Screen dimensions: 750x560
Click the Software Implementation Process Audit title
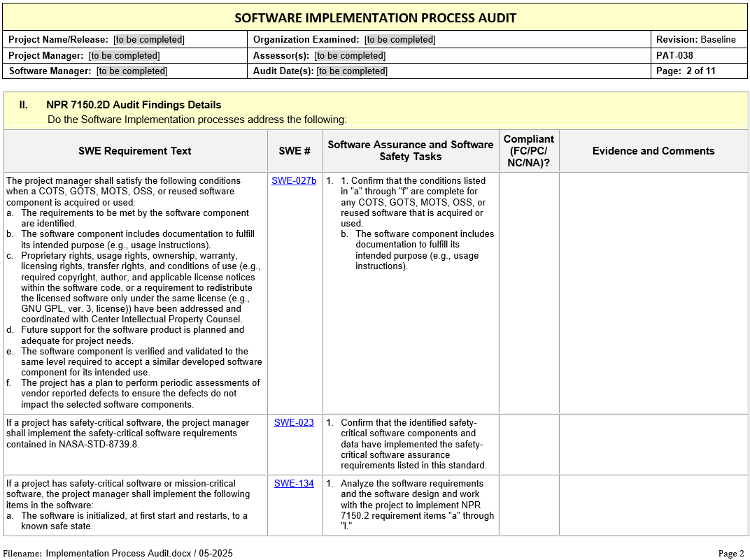click(x=375, y=17)
